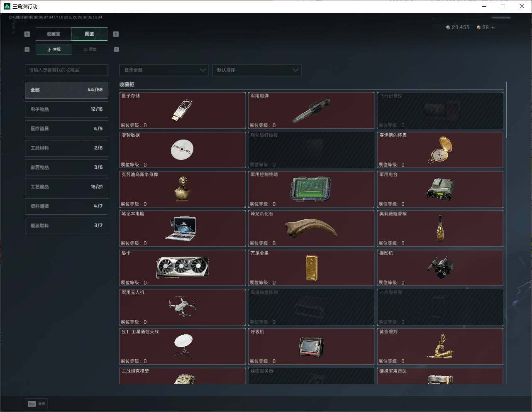Click the Esc 返回 back button
532x412 pixels.
tap(37, 404)
